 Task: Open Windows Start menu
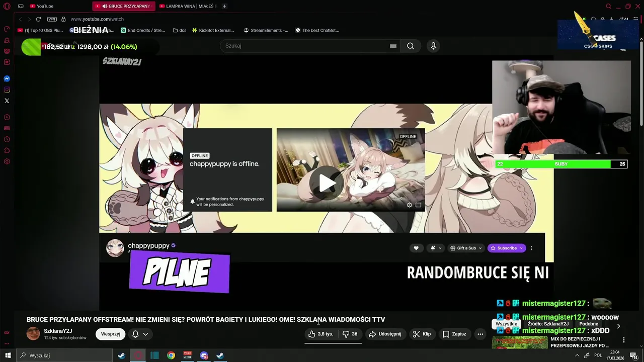(x=8, y=355)
